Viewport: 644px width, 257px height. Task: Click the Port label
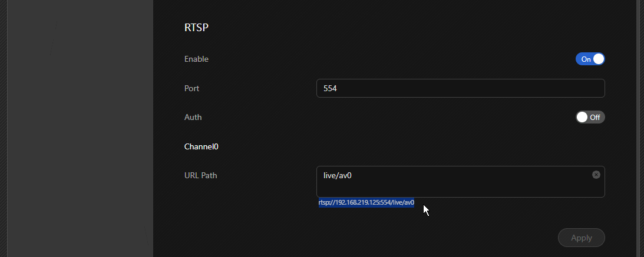pyautogui.click(x=192, y=88)
